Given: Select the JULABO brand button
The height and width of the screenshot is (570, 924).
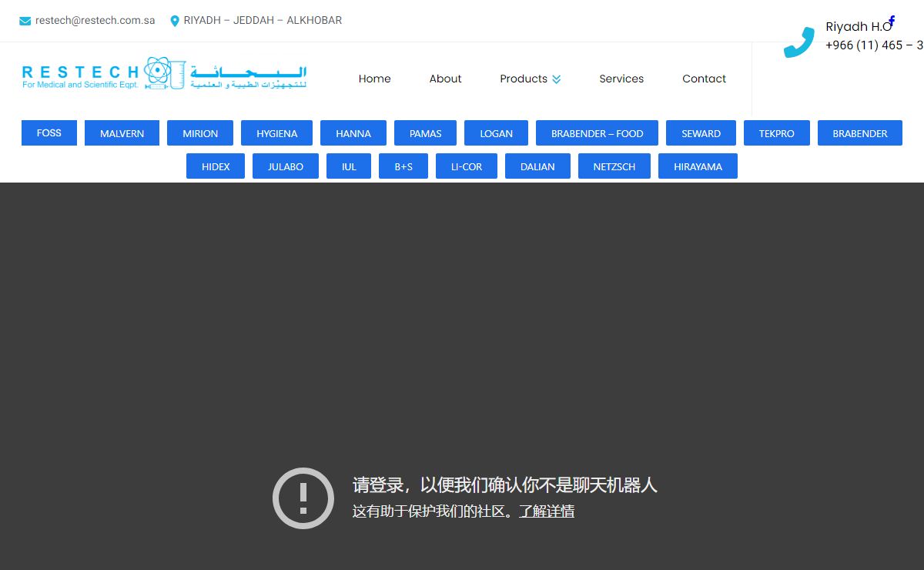Looking at the screenshot, I should point(286,166).
